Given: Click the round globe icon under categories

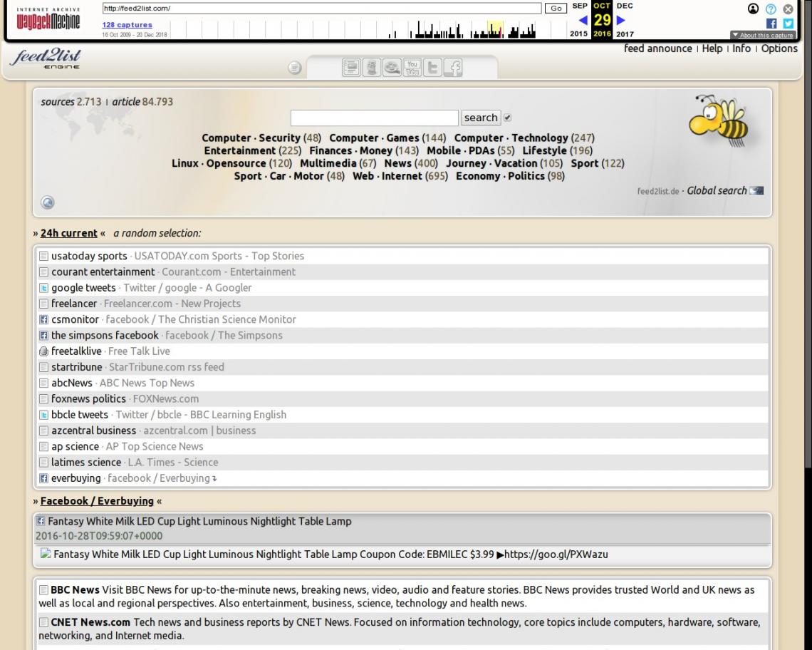Looking at the screenshot, I should pyautogui.click(x=48, y=202).
